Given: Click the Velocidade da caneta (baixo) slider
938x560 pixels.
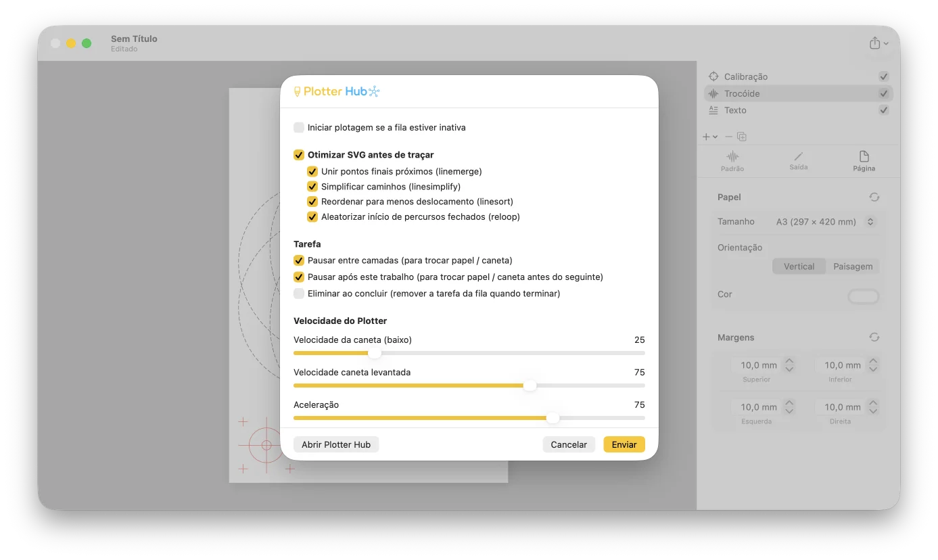Looking at the screenshot, I should tap(469, 353).
